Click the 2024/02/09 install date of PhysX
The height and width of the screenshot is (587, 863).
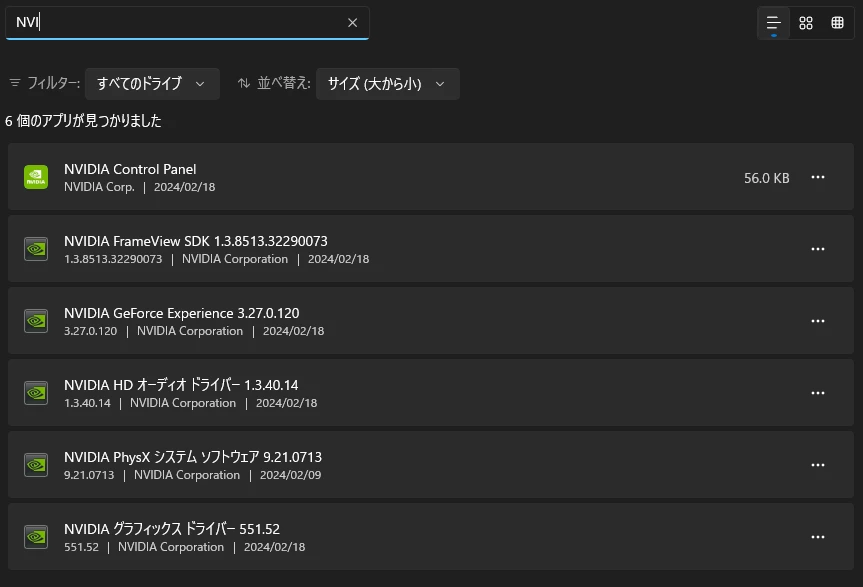click(290, 475)
